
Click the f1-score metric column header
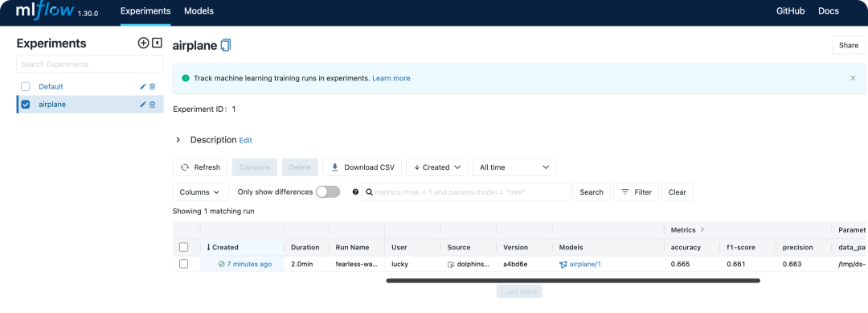tap(741, 248)
